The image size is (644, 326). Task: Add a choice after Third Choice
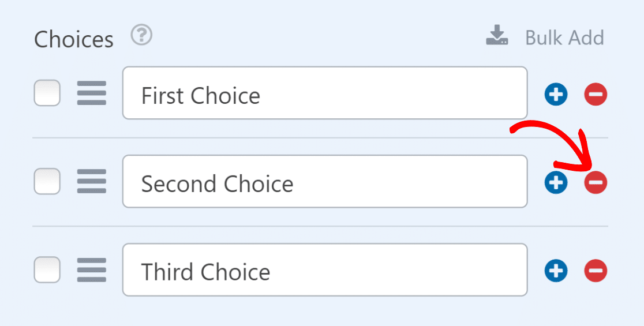[556, 271]
